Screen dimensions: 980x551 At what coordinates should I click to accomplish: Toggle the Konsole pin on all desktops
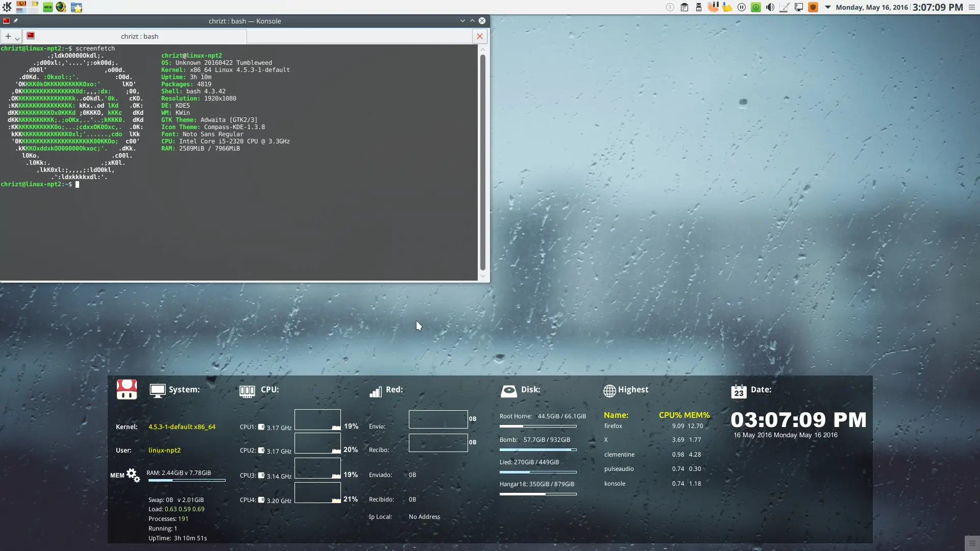pos(16,21)
